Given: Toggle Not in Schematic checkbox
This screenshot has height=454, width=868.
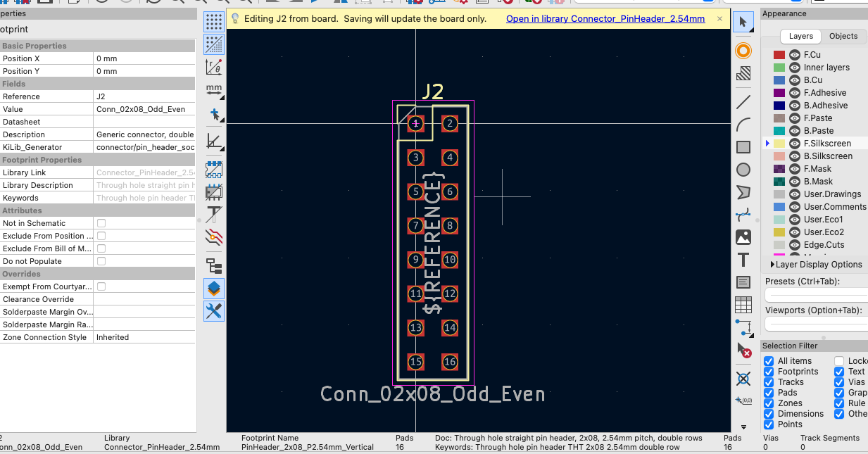Looking at the screenshot, I should pyautogui.click(x=101, y=223).
